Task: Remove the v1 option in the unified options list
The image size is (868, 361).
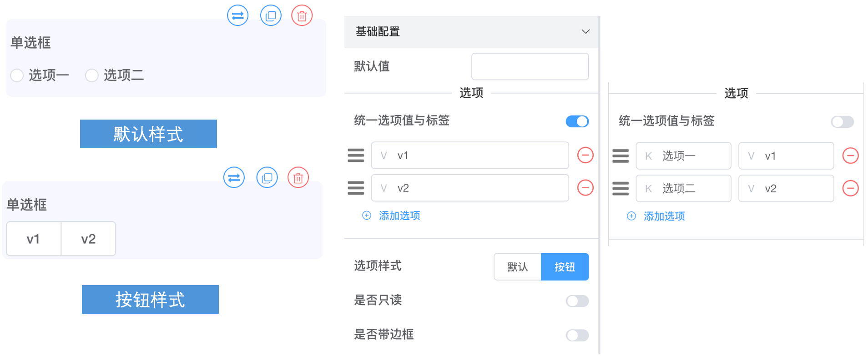Action: [585, 155]
